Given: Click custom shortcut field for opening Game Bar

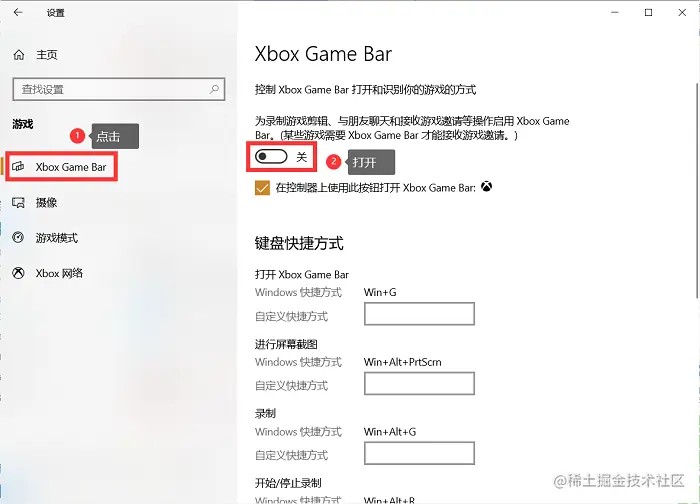Looking at the screenshot, I should tap(419, 314).
